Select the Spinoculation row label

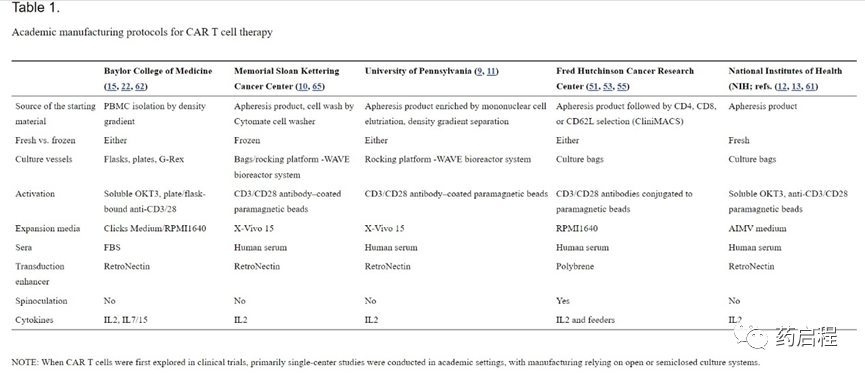coord(41,301)
